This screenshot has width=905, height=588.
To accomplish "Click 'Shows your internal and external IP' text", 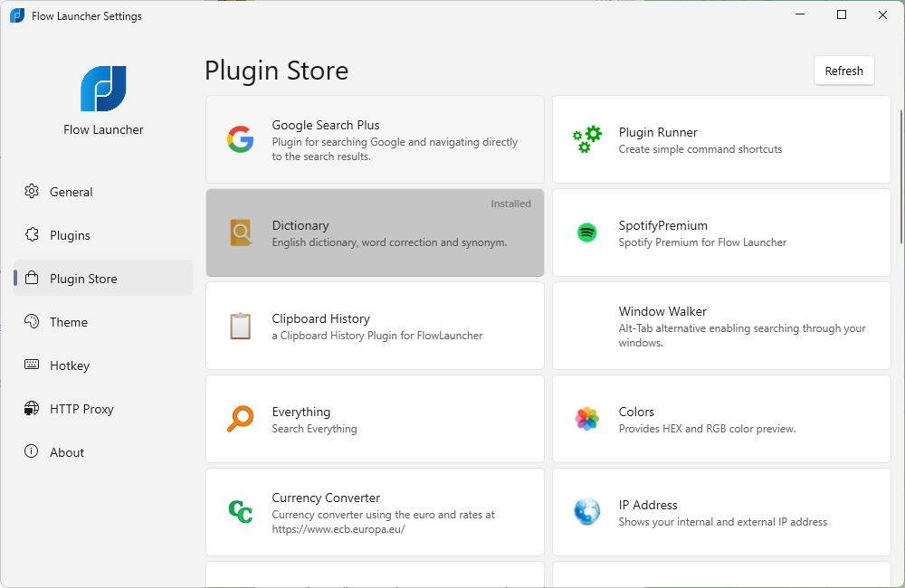I will (722, 522).
